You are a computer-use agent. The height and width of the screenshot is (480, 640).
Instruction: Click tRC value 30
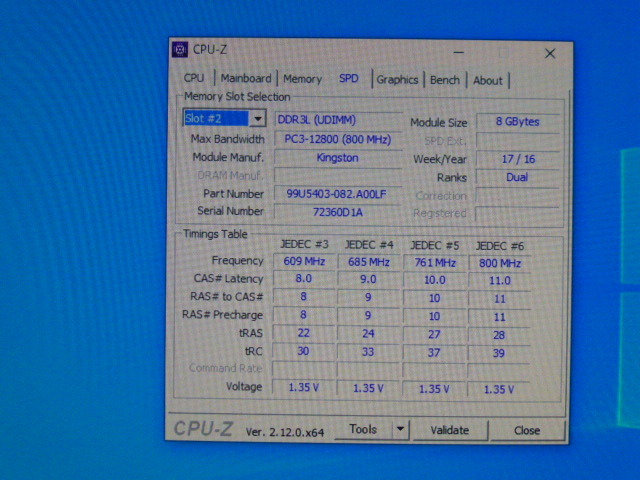(x=303, y=351)
